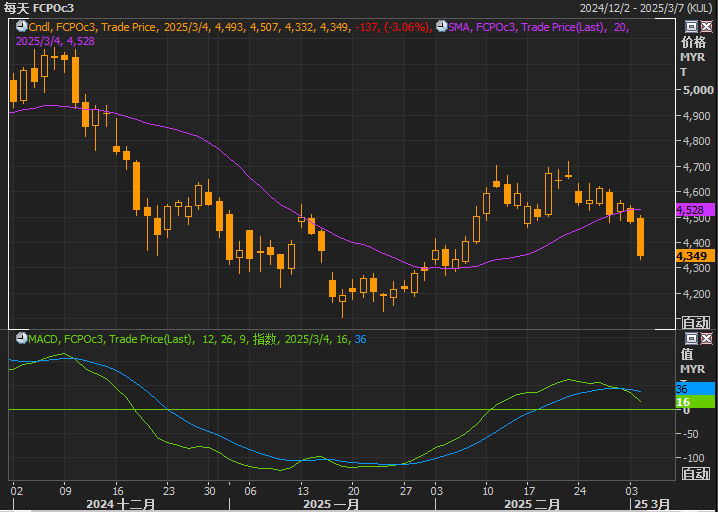Click the blue 36 MACD value tag
Screen dimensions: 718x512
tap(695, 388)
